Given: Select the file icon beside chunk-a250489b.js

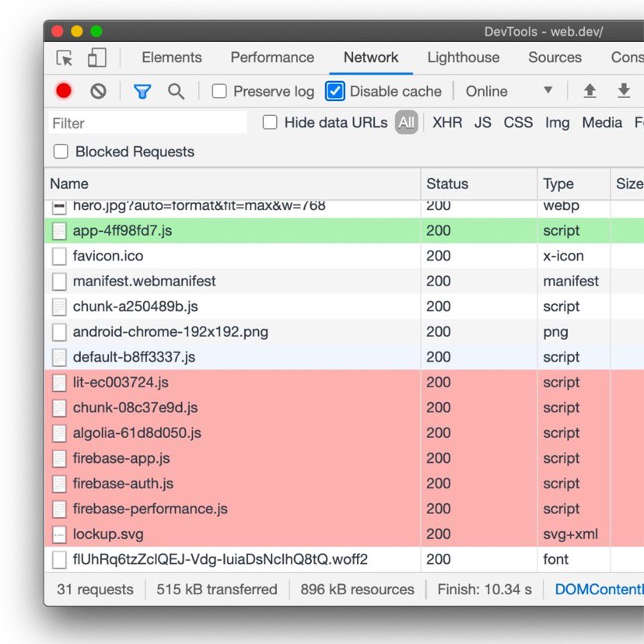Looking at the screenshot, I should coord(59,306).
